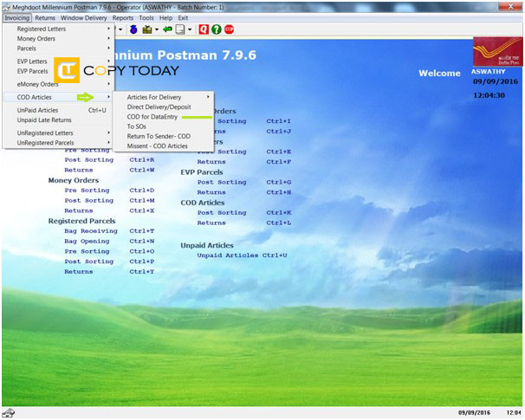Click Money Orders Pre Sorting shortcut
The height and width of the screenshot is (420, 525).
pos(109,191)
